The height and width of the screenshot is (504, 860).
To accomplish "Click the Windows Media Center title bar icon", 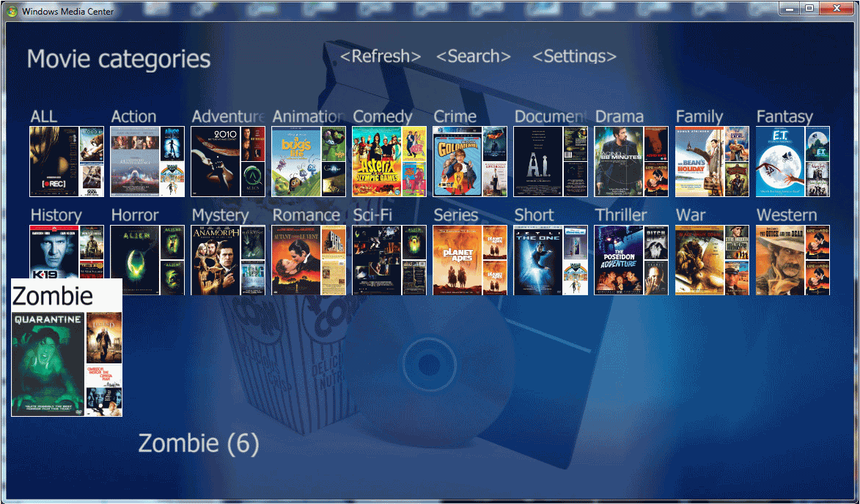I will (12, 10).
